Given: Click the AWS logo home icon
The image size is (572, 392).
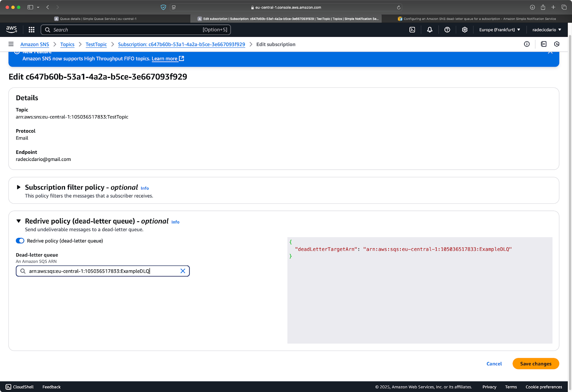Looking at the screenshot, I should 11,30.
